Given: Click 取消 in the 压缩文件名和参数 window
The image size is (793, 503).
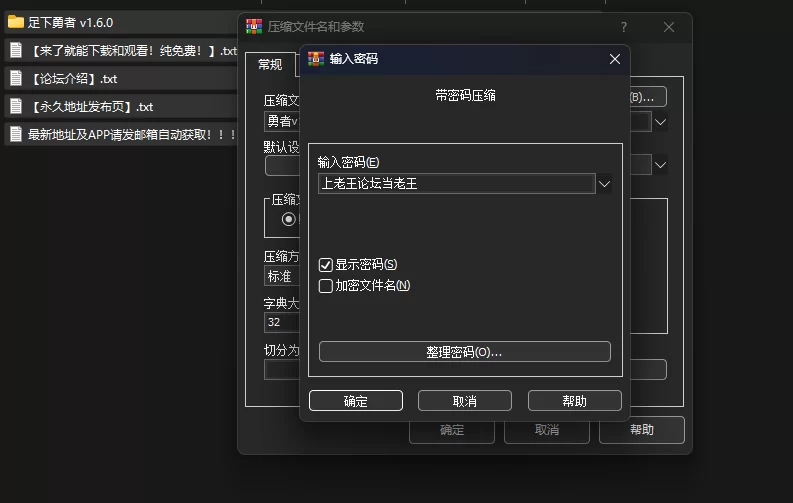Looking at the screenshot, I should (x=547, y=430).
